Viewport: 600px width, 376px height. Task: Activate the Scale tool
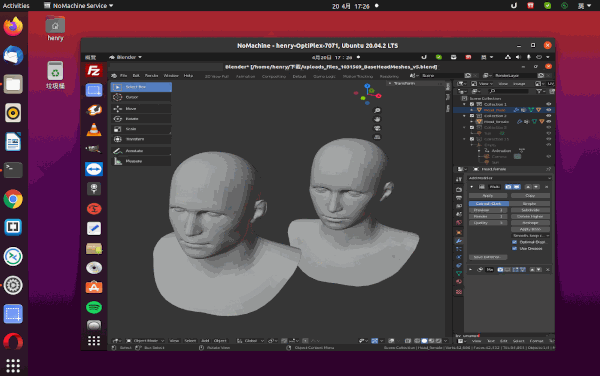pyautogui.click(x=141, y=129)
